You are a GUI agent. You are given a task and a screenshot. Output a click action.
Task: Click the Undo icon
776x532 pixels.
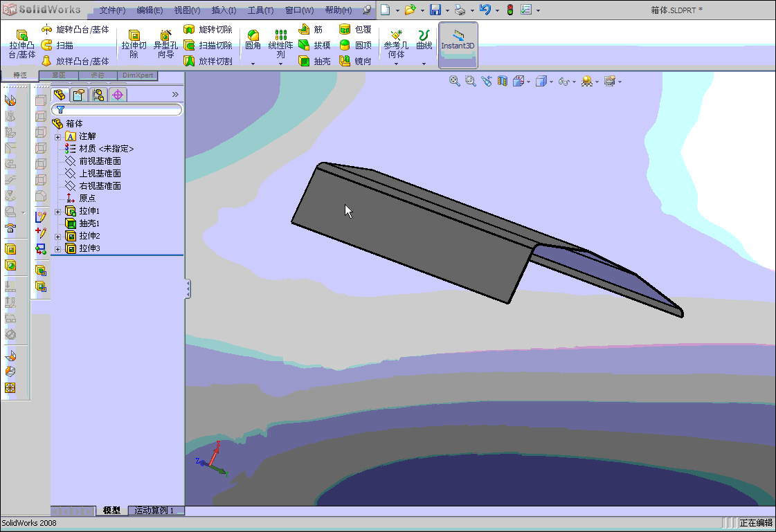tap(485, 10)
